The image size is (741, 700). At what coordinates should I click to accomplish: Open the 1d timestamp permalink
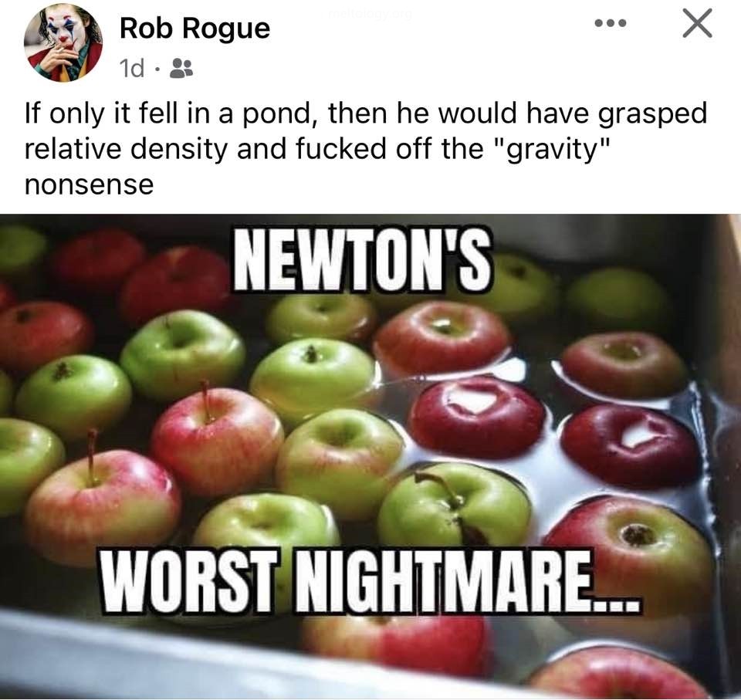click(x=132, y=69)
